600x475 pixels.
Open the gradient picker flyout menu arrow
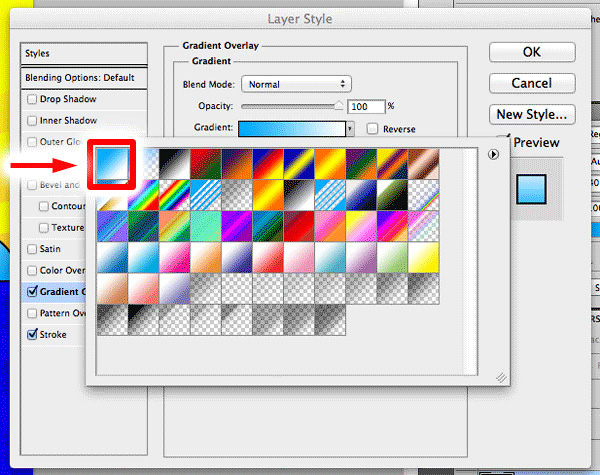coord(493,155)
